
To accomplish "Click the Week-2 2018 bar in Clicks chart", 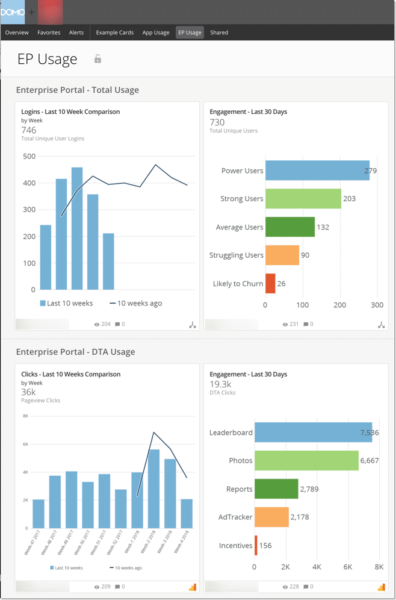I will pos(154,489).
